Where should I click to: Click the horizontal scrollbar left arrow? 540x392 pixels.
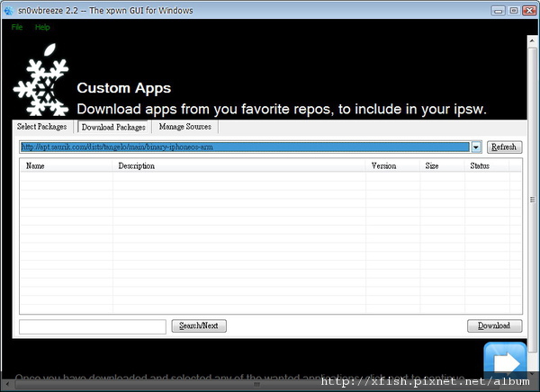pos(7,384)
